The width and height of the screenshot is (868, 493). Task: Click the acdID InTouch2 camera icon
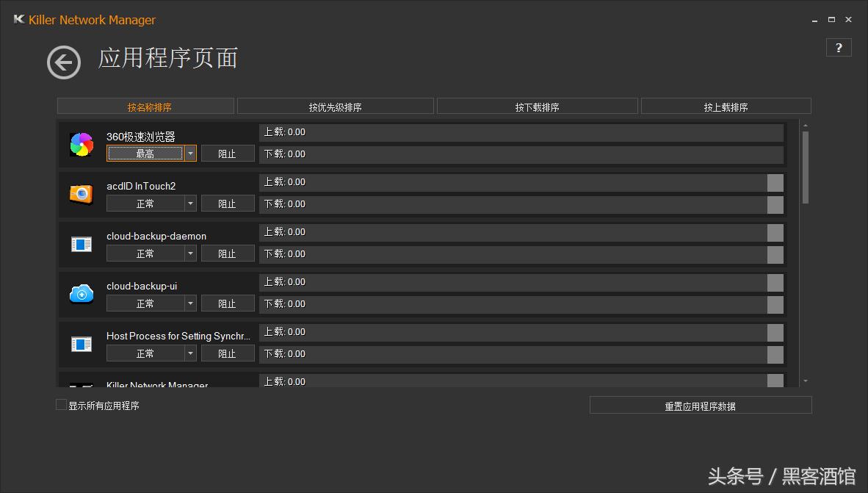[x=81, y=194]
